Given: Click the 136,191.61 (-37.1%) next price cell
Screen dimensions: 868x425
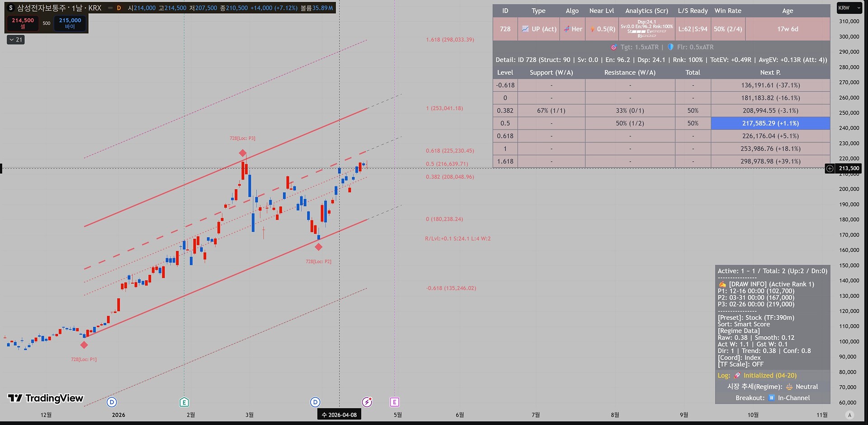Looking at the screenshot, I should (770, 85).
